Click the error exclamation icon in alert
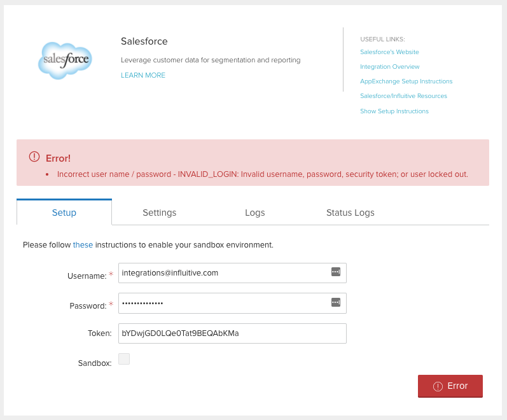Viewport: 507px width, 420px height. [x=34, y=157]
